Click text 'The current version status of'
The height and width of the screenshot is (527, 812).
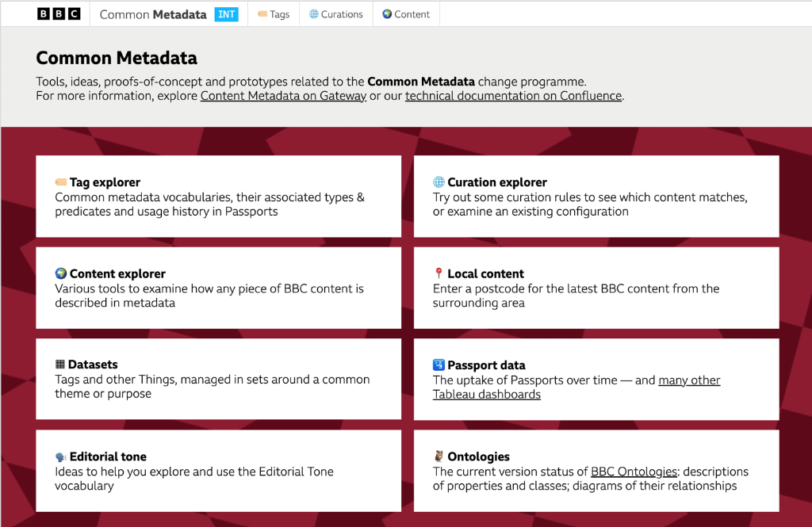[511, 472]
